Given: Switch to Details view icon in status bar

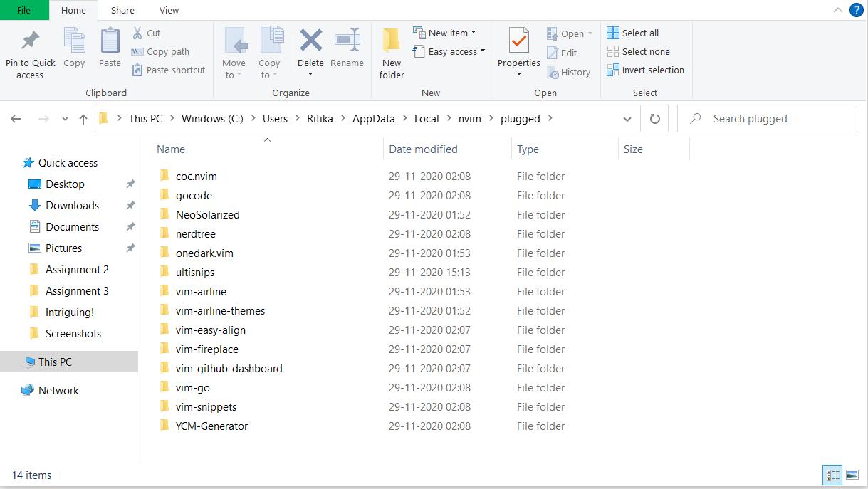Looking at the screenshot, I should 832,475.
